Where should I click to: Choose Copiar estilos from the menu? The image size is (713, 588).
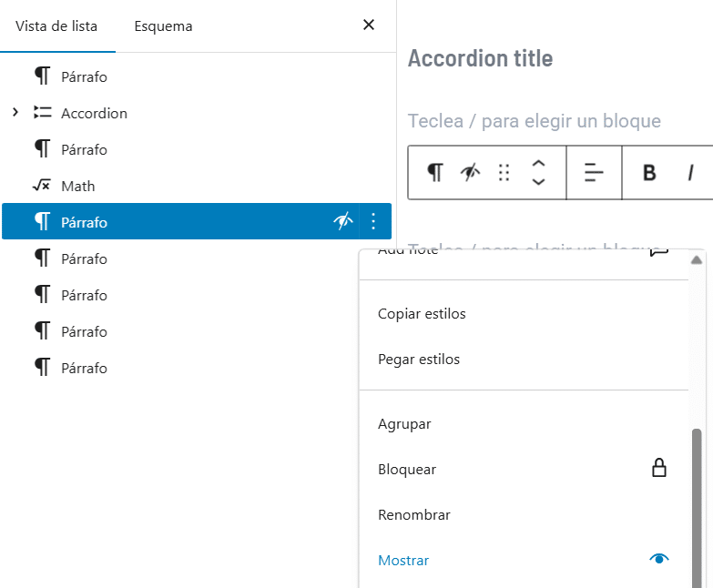tap(422, 314)
